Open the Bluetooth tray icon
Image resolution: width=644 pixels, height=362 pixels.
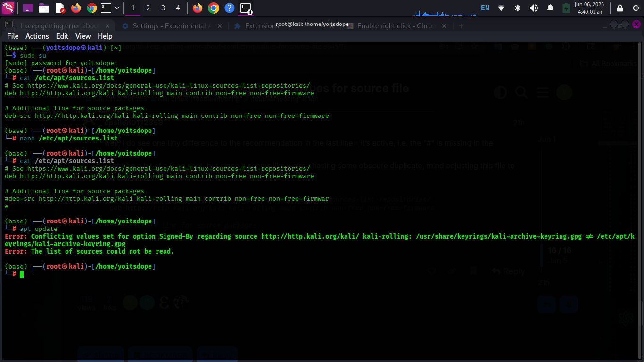[x=517, y=8]
